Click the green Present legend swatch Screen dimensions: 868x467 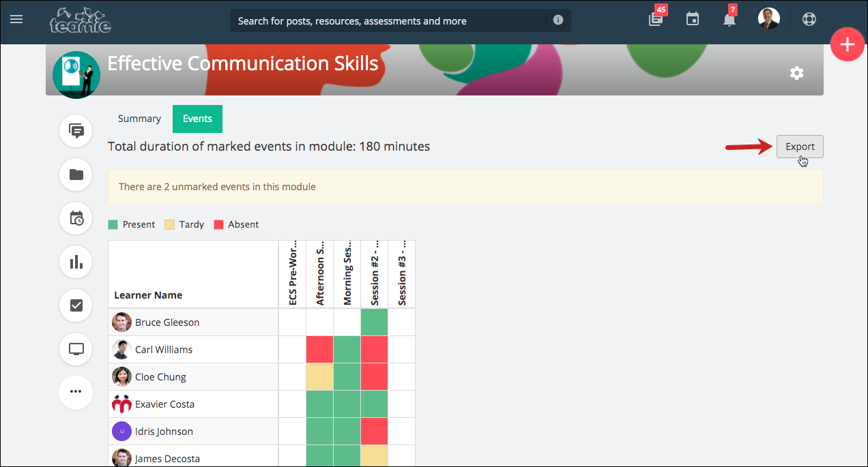click(x=113, y=224)
